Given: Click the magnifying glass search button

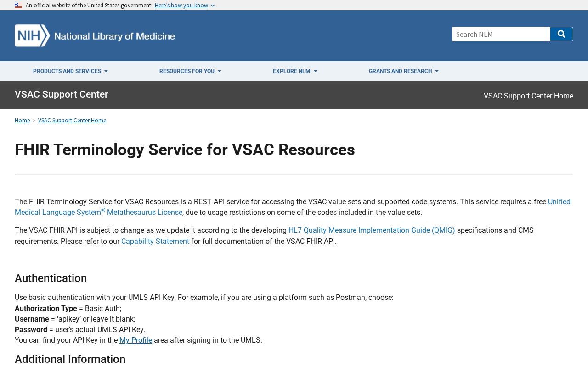Looking at the screenshot, I should (x=561, y=34).
